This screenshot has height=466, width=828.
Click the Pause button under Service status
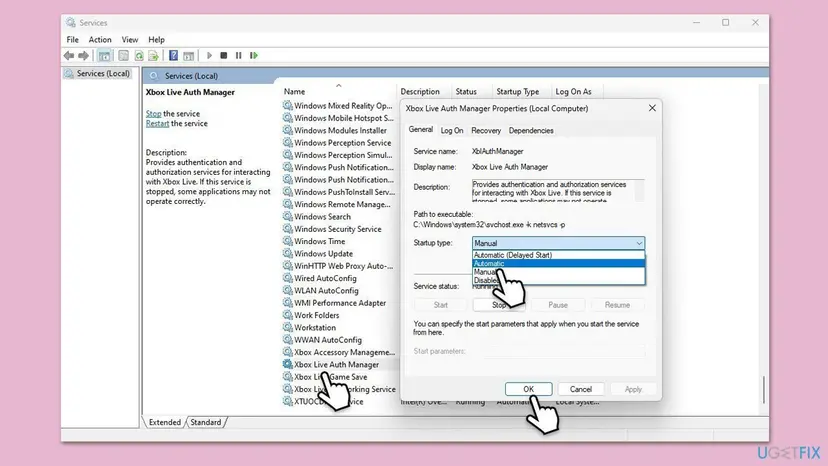558,305
